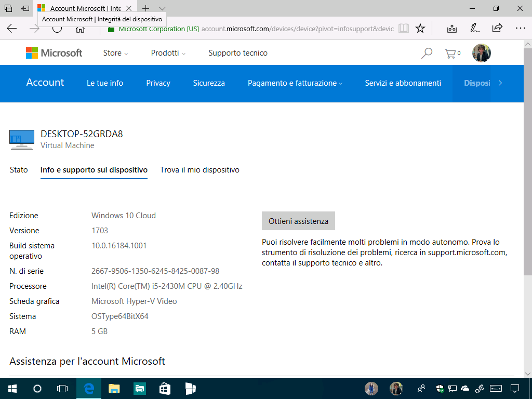Screen dimensions: 532x399
Task: Select Info e supporto sul dispositivo tab
Action: tap(94, 170)
